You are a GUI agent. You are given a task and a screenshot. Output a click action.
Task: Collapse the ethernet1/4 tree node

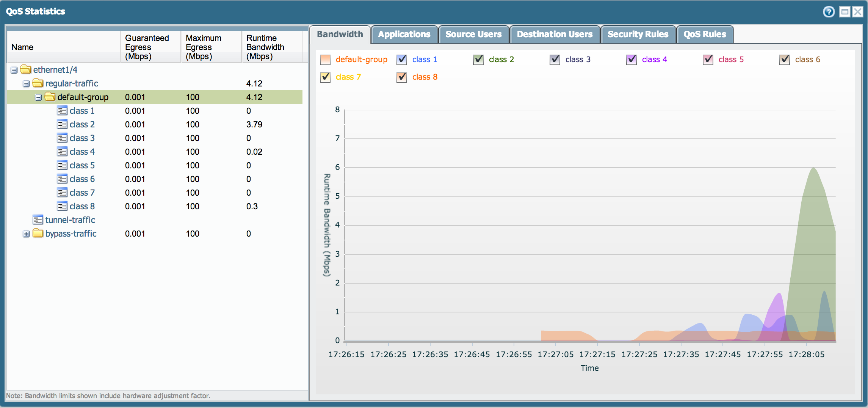pos(14,70)
